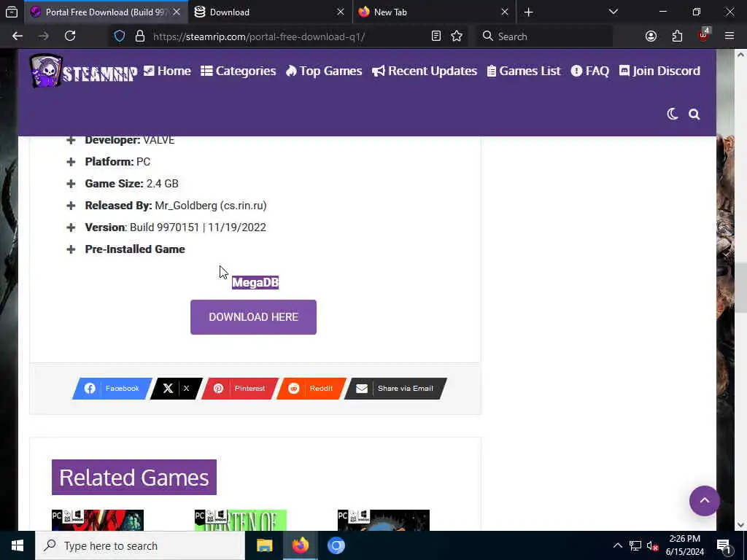Select the Portal Free Download tab
The height and width of the screenshot is (560, 747).
pyautogui.click(x=106, y=12)
